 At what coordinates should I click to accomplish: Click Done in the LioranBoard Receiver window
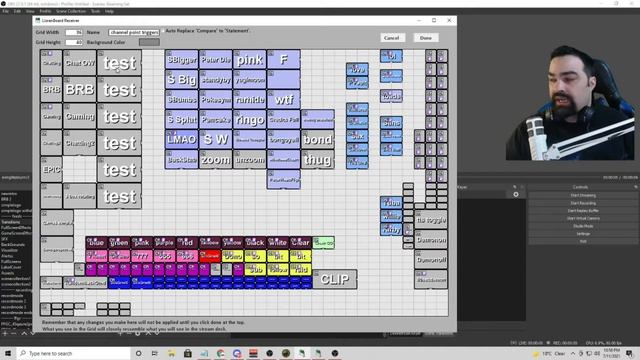pos(426,38)
